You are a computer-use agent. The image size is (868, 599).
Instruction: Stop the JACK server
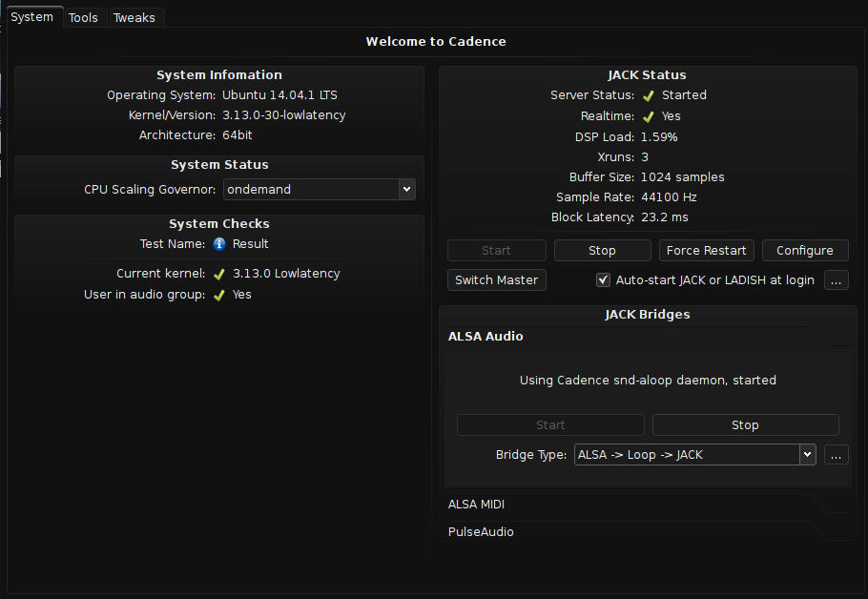(602, 251)
